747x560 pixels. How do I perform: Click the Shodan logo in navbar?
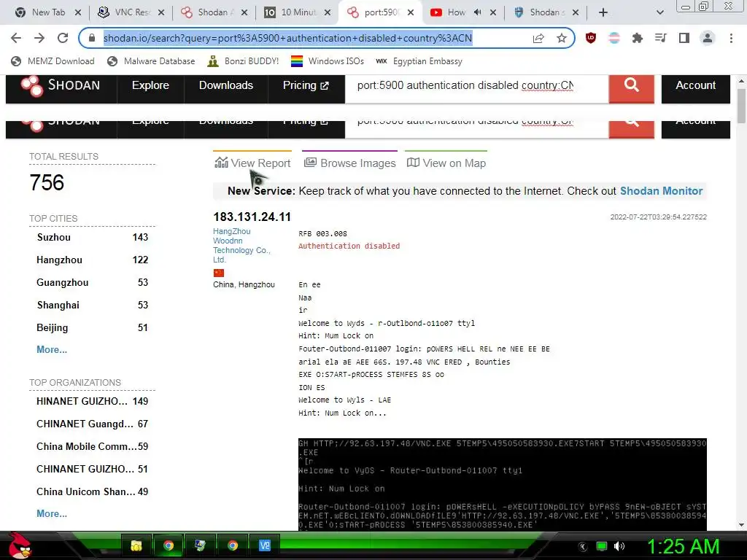point(60,86)
